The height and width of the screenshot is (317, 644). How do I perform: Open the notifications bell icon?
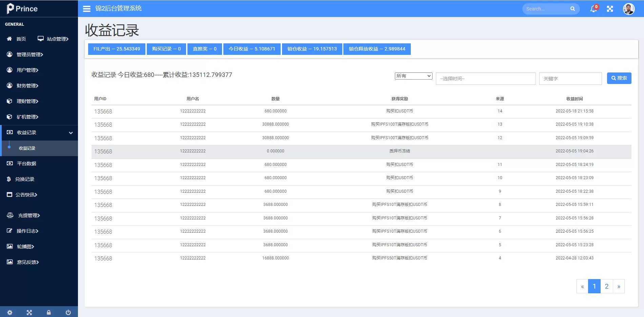pos(593,9)
